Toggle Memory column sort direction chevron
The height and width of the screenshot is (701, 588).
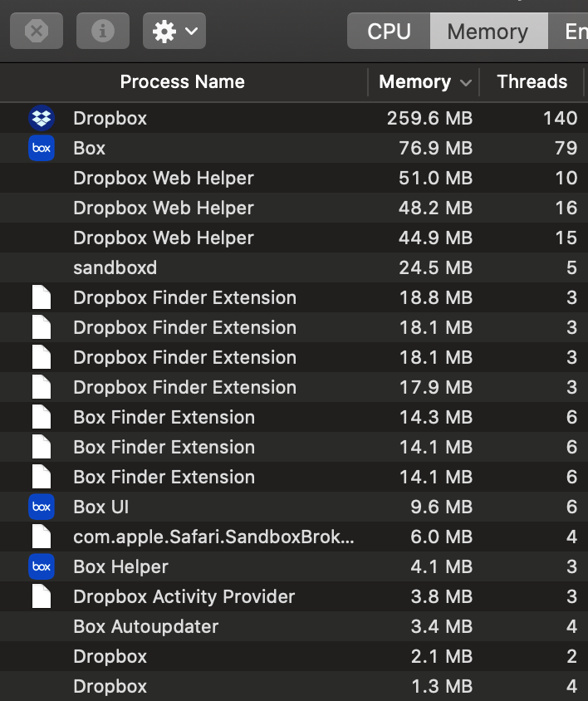click(x=466, y=83)
